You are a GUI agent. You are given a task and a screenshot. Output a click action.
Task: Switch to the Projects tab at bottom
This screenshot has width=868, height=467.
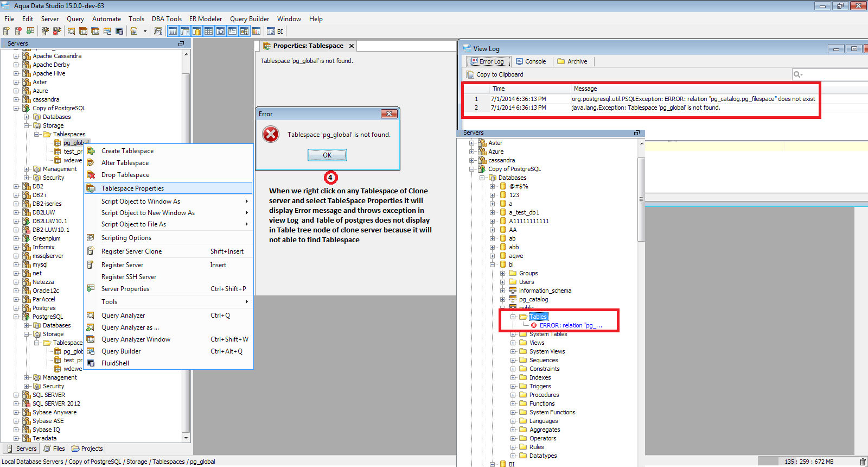click(87, 449)
